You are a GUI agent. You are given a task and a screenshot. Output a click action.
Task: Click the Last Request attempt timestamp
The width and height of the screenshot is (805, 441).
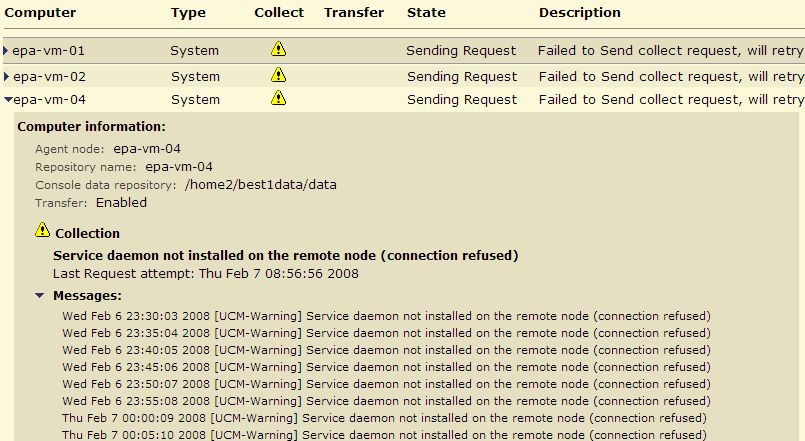point(279,274)
